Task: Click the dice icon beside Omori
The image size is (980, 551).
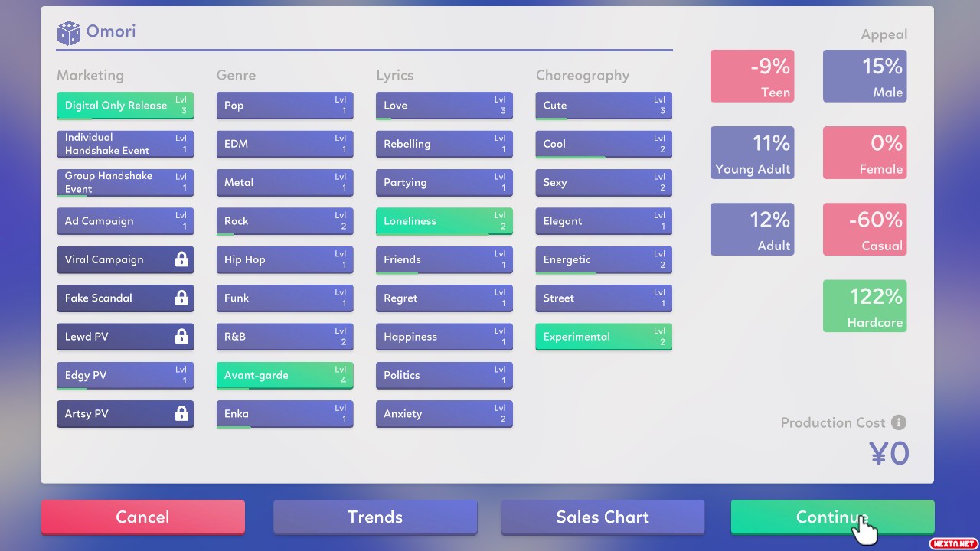Action: point(68,33)
